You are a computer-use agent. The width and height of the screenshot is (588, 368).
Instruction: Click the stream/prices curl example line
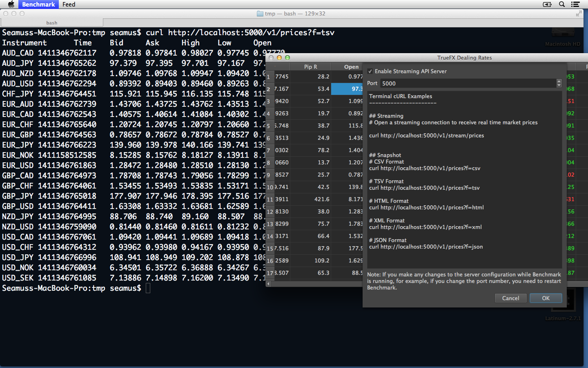coord(426,135)
